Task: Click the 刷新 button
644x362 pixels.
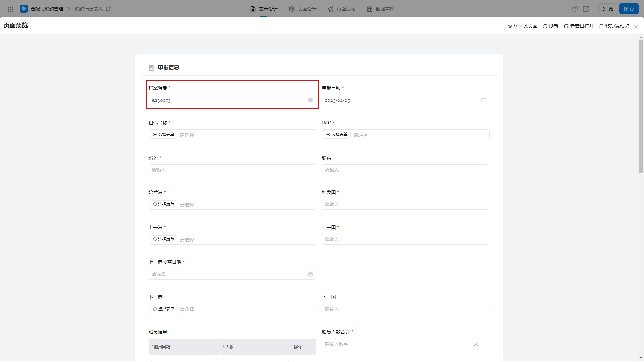Action: (550, 26)
